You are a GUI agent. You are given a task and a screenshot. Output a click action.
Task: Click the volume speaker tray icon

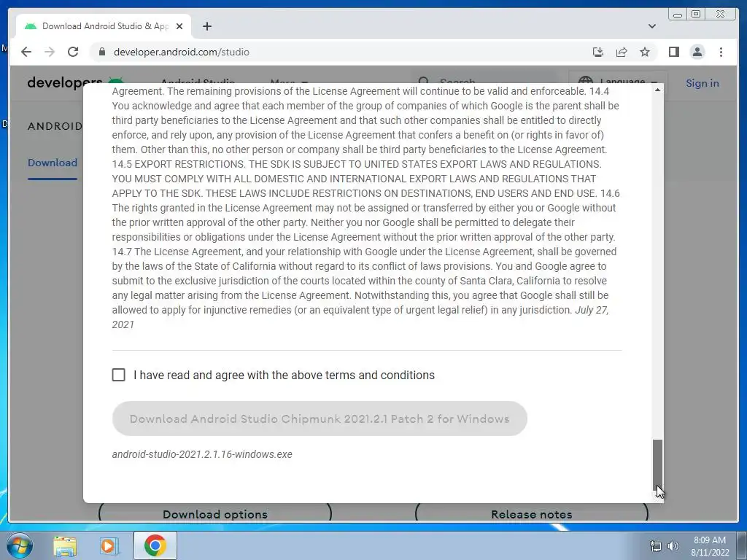(673, 546)
